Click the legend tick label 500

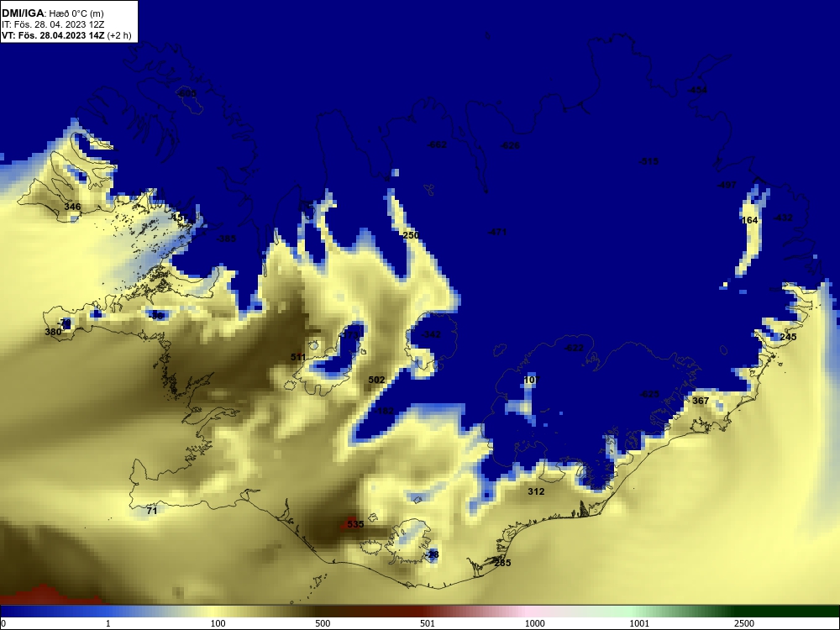[323, 623]
